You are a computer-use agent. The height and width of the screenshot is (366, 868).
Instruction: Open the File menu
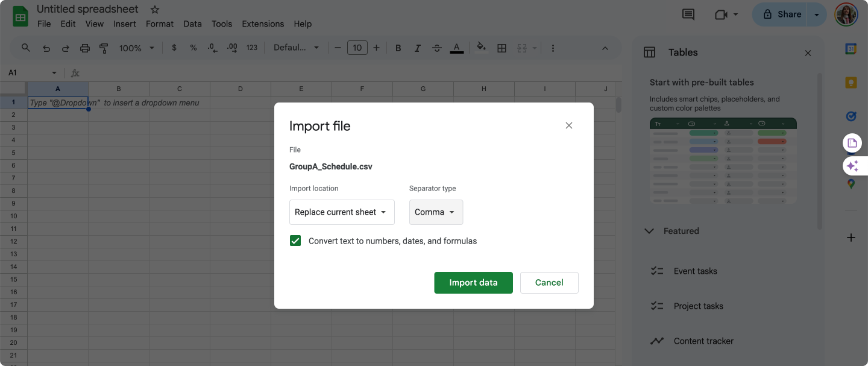pyautogui.click(x=44, y=24)
